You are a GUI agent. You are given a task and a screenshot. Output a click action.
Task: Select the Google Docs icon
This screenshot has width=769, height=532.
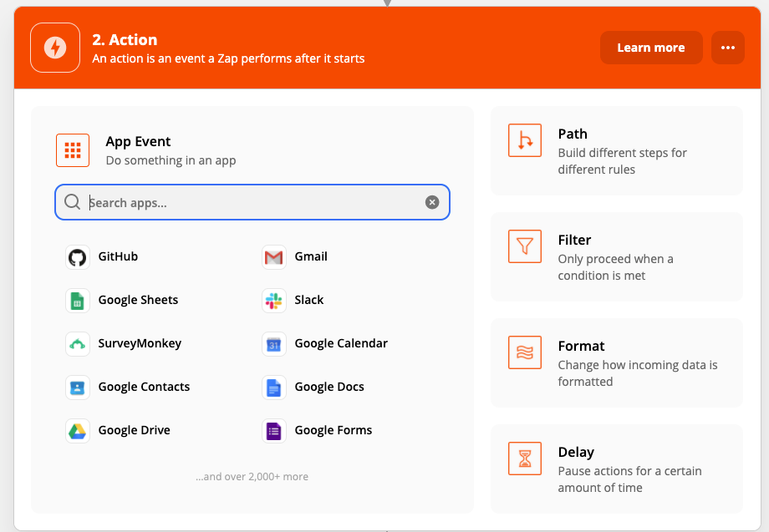(x=273, y=388)
